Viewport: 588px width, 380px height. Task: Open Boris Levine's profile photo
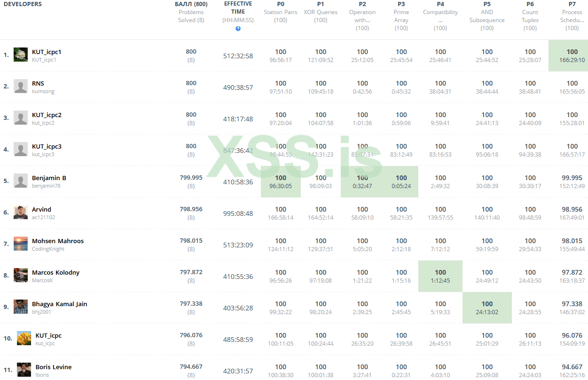24,370
